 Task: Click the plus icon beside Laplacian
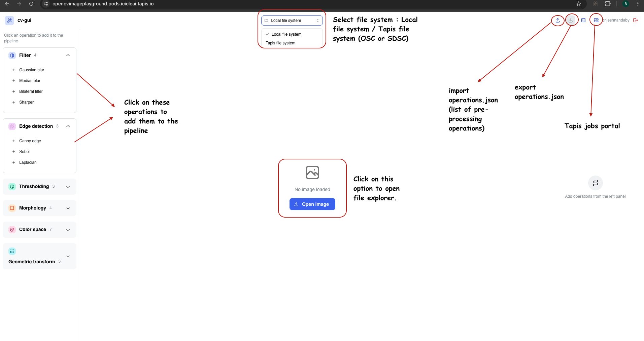coord(14,162)
